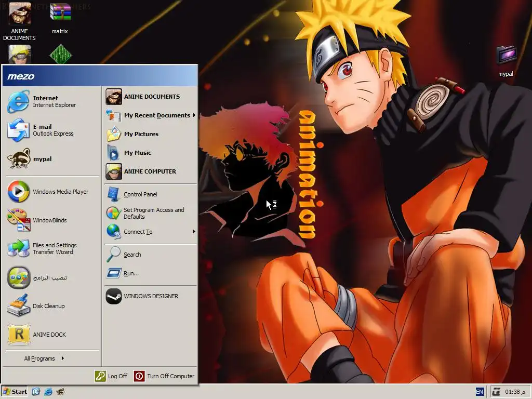Launch Outlook Express E-mail entry
The image size is (532, 399).
tap(52, 130)
